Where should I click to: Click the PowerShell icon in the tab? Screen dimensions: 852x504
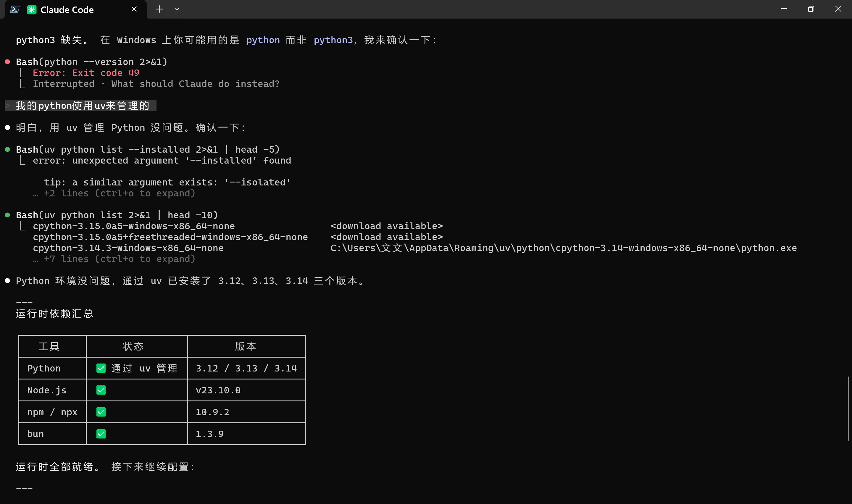[x=14, y=9]
